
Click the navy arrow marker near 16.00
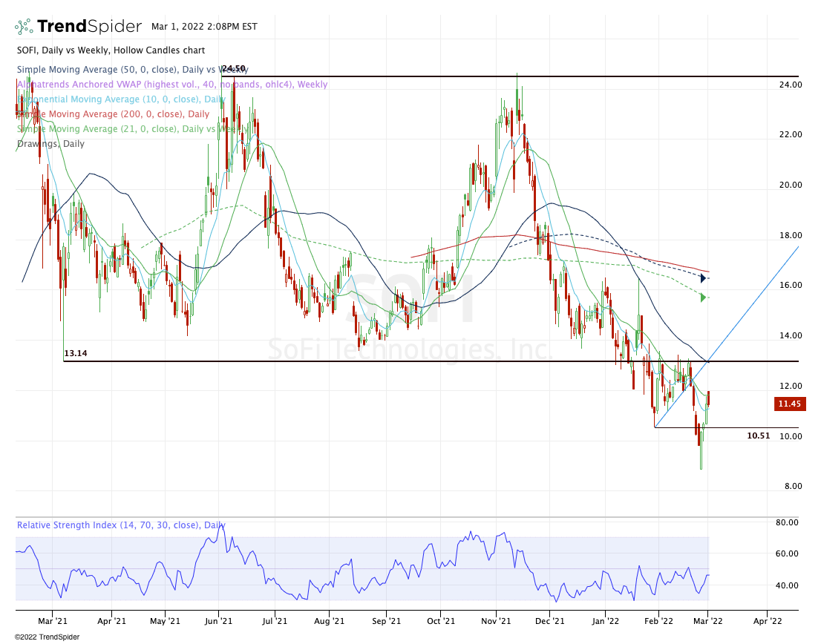[703, 279]
